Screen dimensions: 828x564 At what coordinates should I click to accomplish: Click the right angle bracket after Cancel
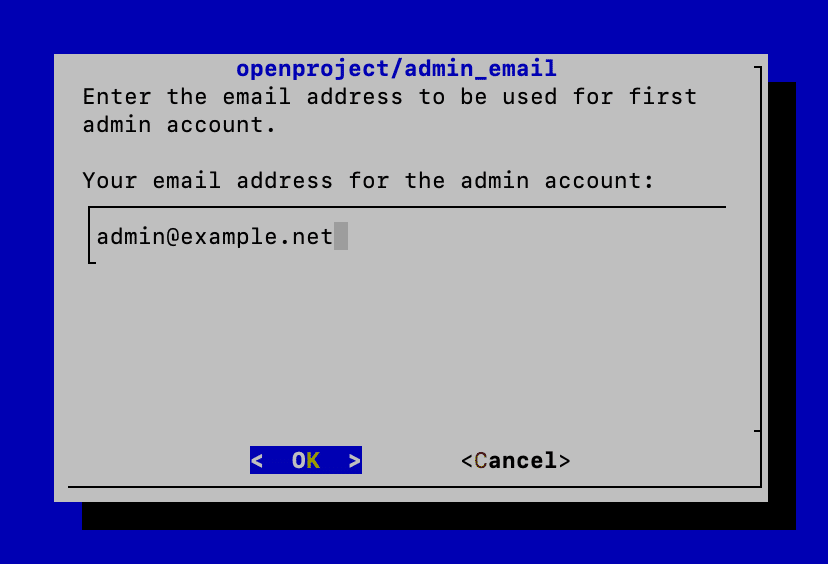(x=564, y=461)
